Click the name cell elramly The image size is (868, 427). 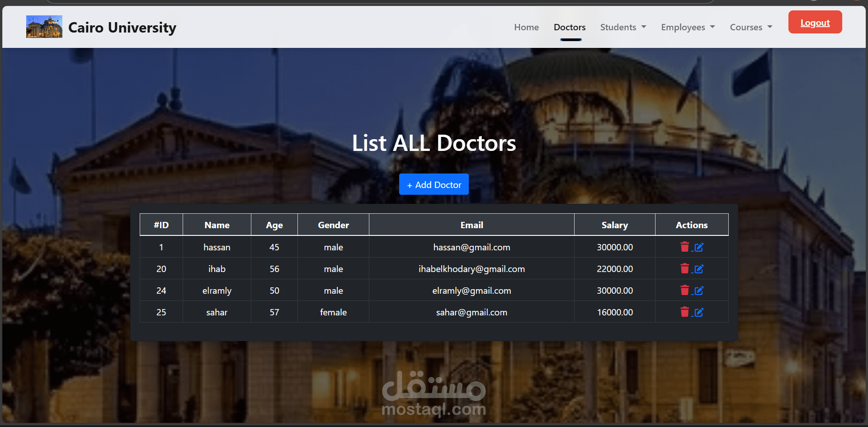(x=217, y=291)
